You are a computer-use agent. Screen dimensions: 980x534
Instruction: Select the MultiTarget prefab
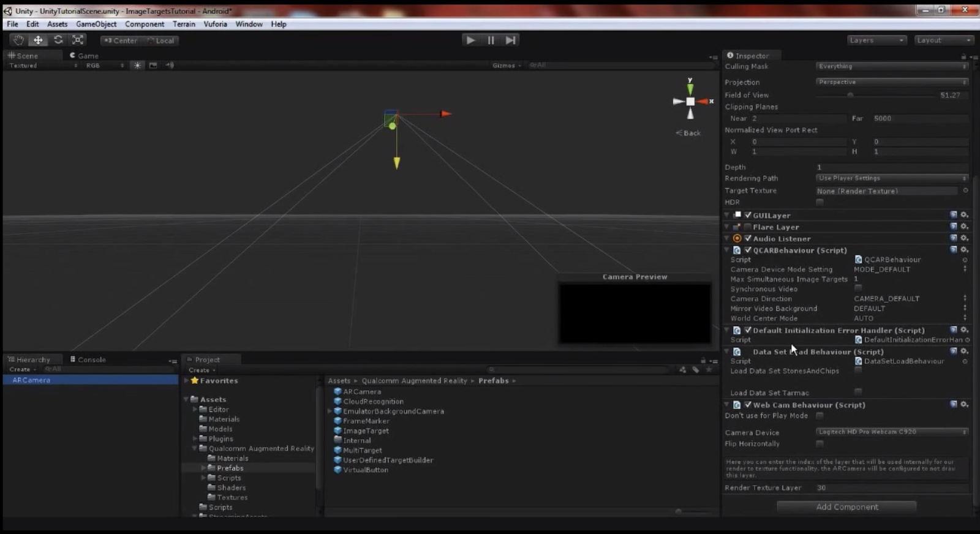[358, 451]
